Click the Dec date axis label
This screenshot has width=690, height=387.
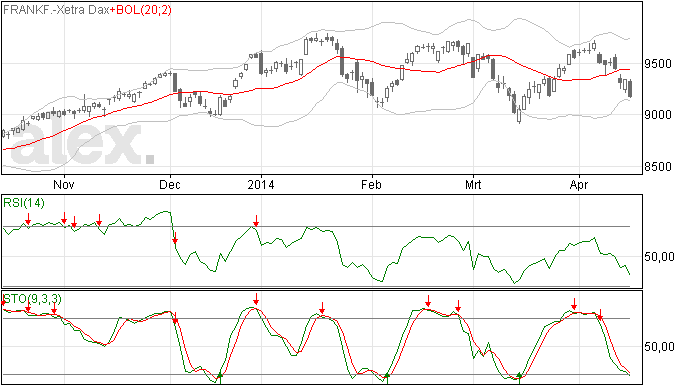pos(170,184)
